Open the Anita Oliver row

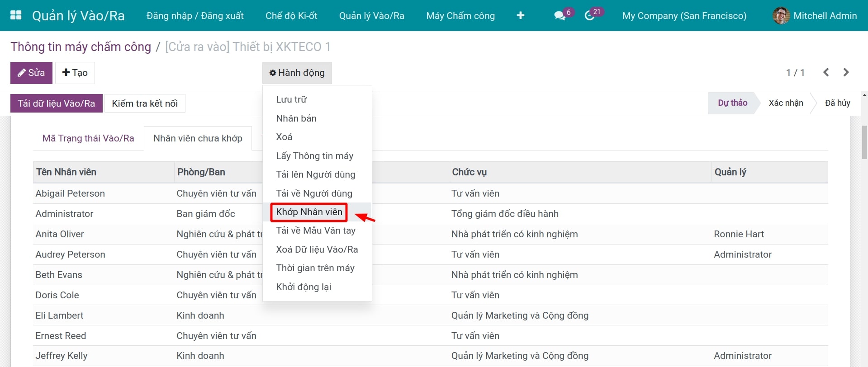[430, 234]
